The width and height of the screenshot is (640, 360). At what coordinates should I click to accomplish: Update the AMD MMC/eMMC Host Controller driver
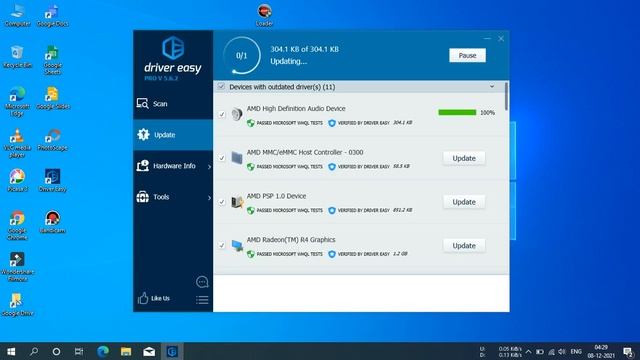[464, 158]
